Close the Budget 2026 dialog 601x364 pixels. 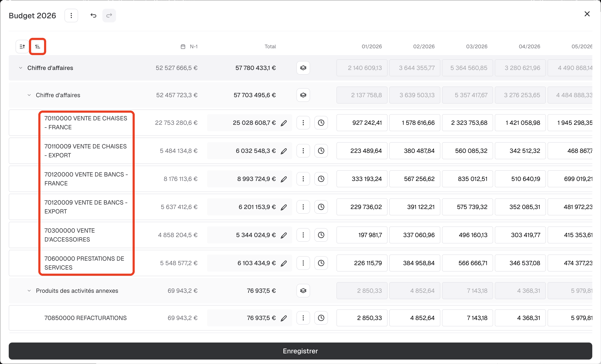587,14
